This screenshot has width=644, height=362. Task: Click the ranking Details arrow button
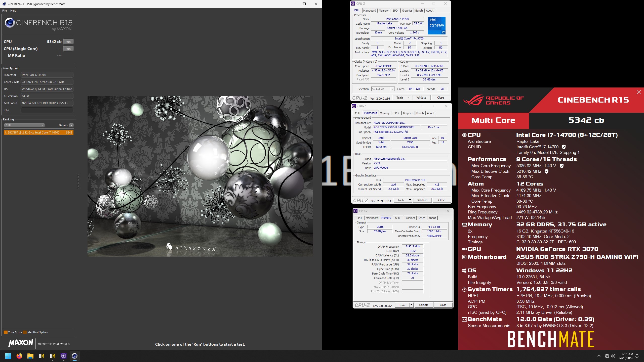click(x=71, y=125)
